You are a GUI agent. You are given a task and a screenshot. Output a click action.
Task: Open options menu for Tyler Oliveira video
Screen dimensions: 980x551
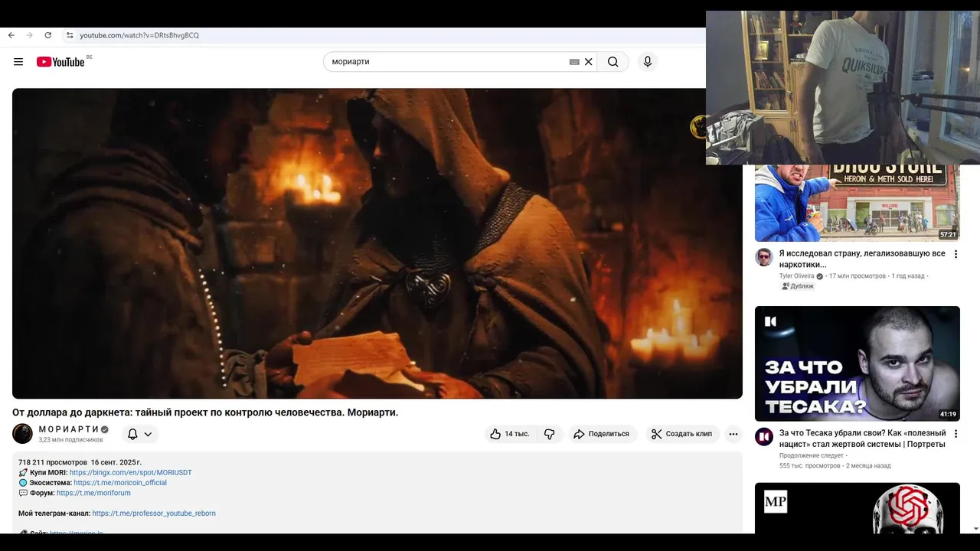tap(955, 254)
